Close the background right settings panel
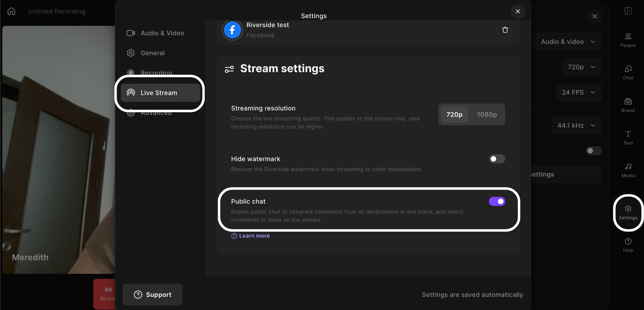The image size is (644, 310). tap(594, 16)
